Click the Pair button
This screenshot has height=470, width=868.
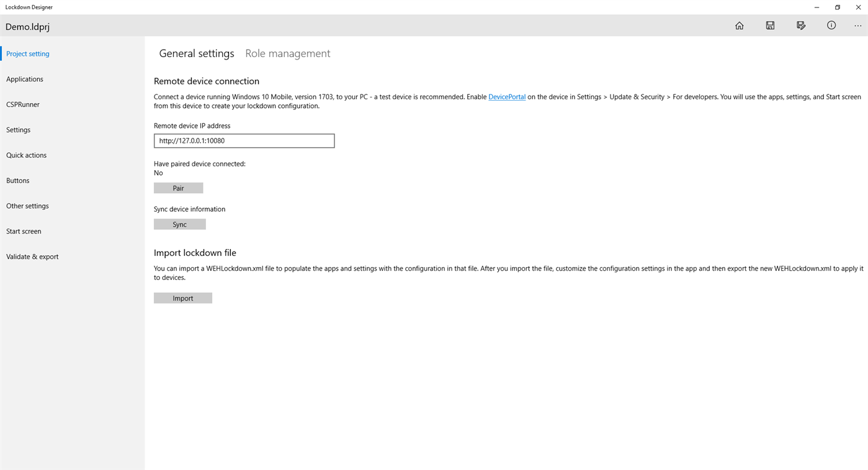click(x=178, y=188)
